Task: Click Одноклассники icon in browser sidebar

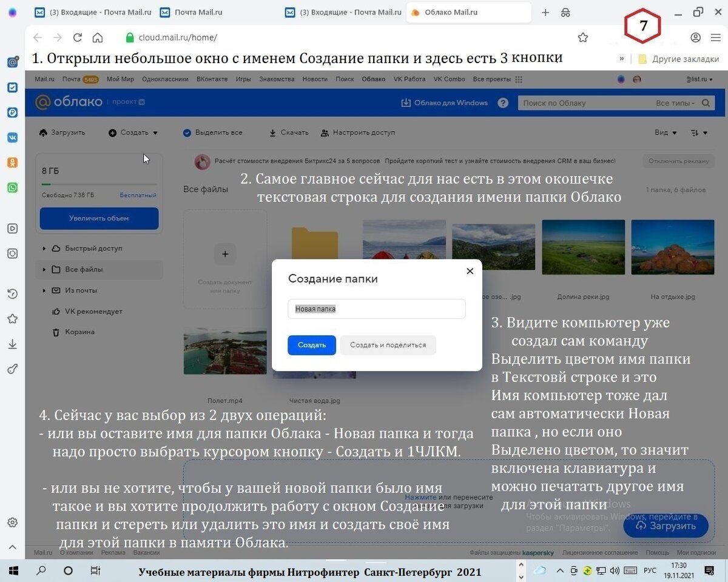Action: [x=12, y=162]
